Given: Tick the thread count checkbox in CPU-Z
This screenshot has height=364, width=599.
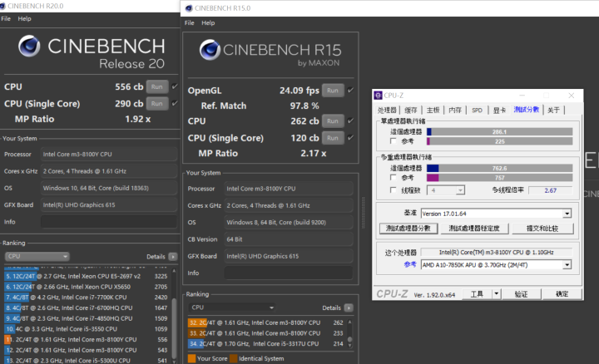Looking at the screenshot, I should (393, 190).
